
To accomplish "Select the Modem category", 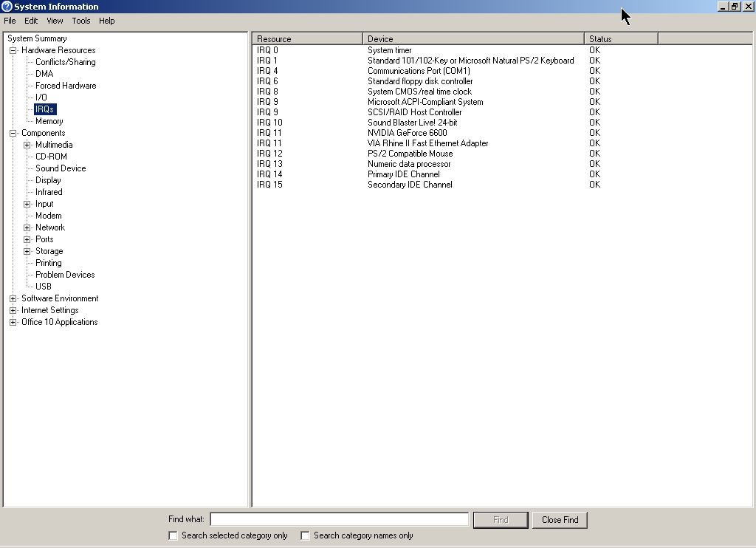I will (48, 216).
